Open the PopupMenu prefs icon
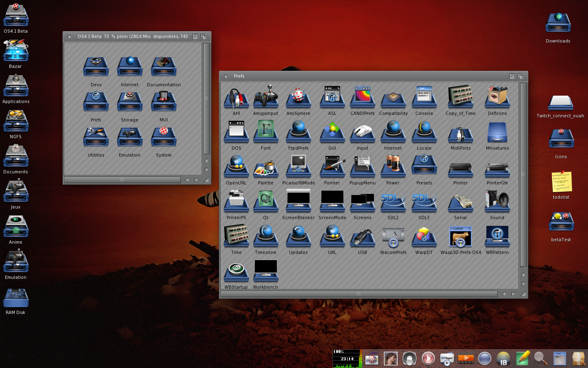Image resolution: width=588 pixels, height=368 pixels. [362, 167]
